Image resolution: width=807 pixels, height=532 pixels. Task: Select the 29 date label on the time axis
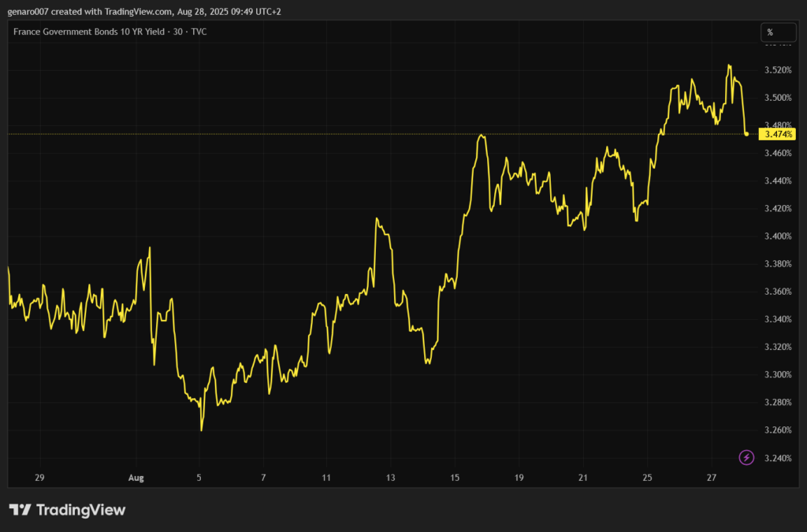click(39, 478)
